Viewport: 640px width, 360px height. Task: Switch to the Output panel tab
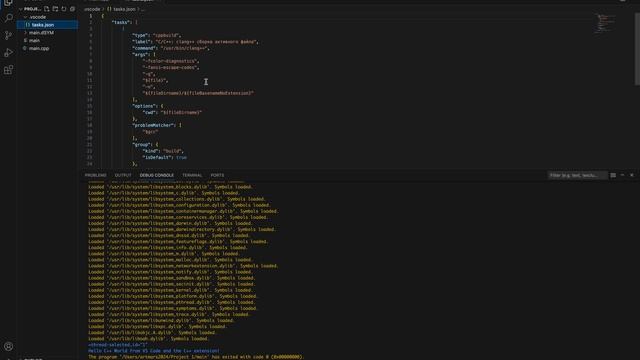[x=123, y=175]
